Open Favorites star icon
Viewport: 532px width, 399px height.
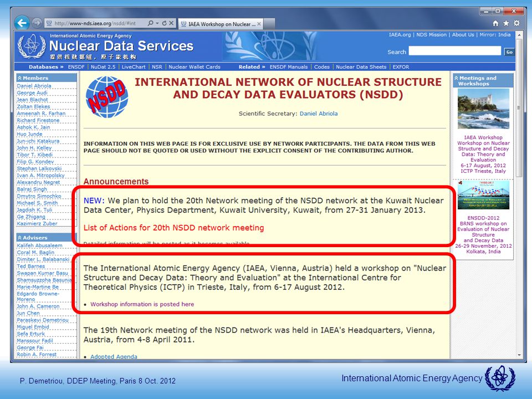click(x=506, y=23)
